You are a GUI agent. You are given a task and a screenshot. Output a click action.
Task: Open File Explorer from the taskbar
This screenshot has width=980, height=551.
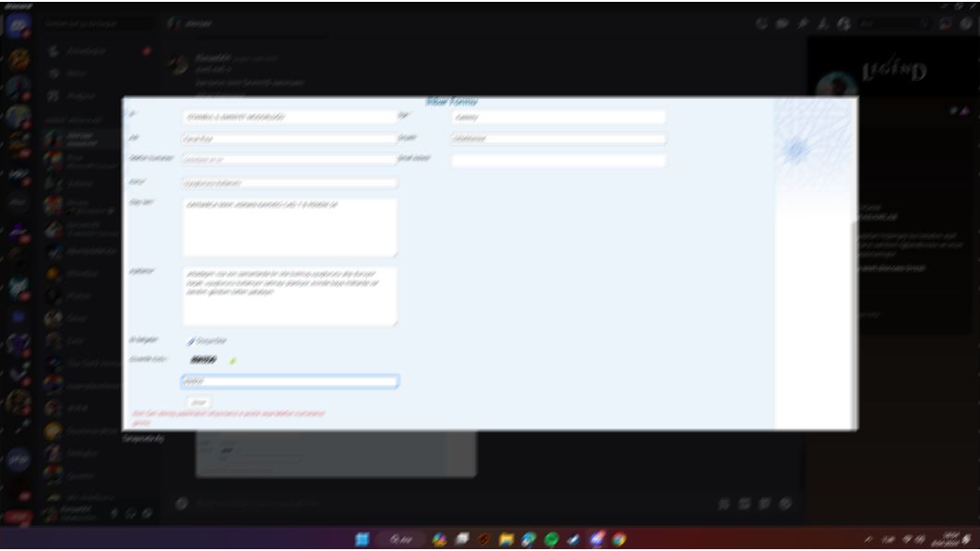[x=507, y=539]
